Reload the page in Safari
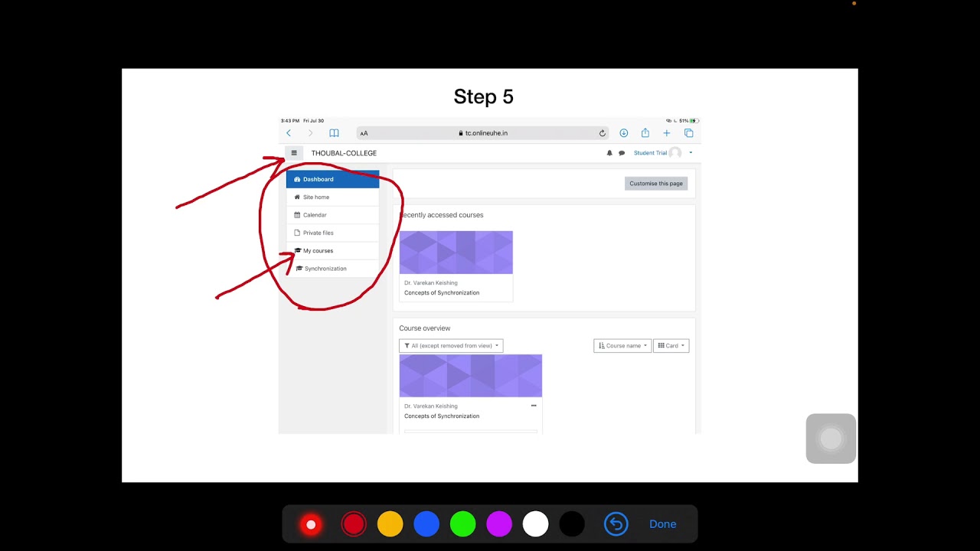Viewport: 980px width, 551px height. [602, 133]
